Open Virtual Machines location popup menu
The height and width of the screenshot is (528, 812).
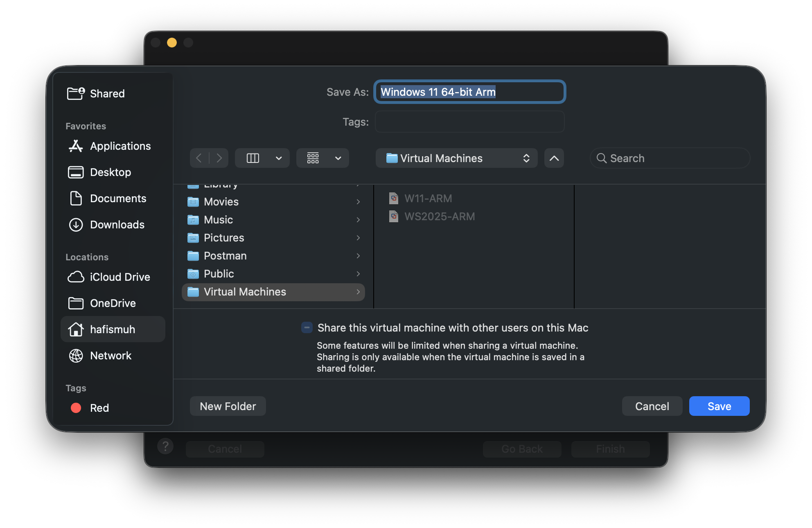coord(456,158)
